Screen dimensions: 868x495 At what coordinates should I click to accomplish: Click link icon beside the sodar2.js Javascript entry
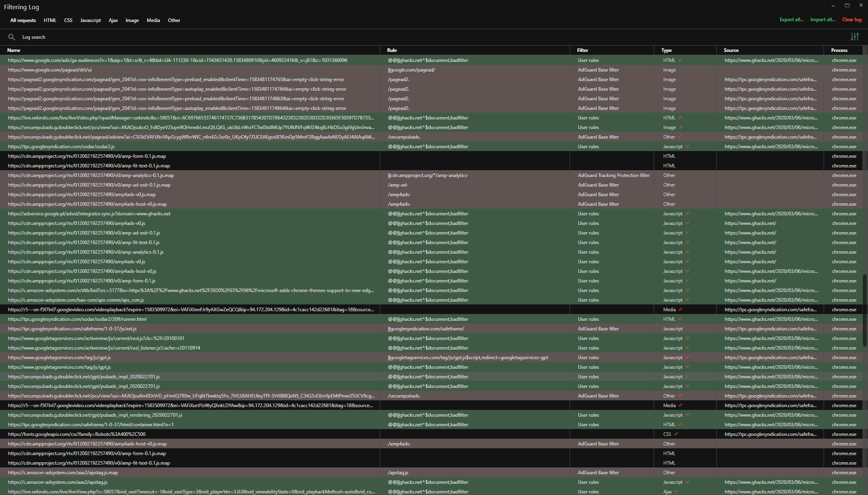688,146
